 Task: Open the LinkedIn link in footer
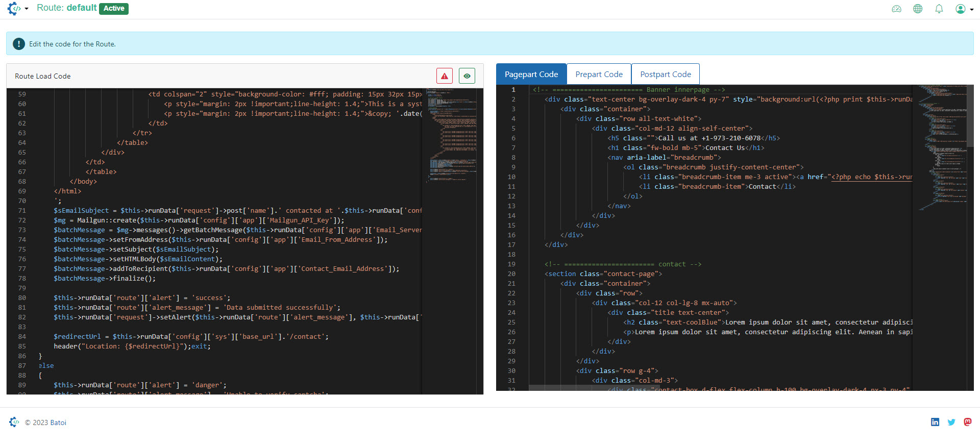(x=935, y=422)
